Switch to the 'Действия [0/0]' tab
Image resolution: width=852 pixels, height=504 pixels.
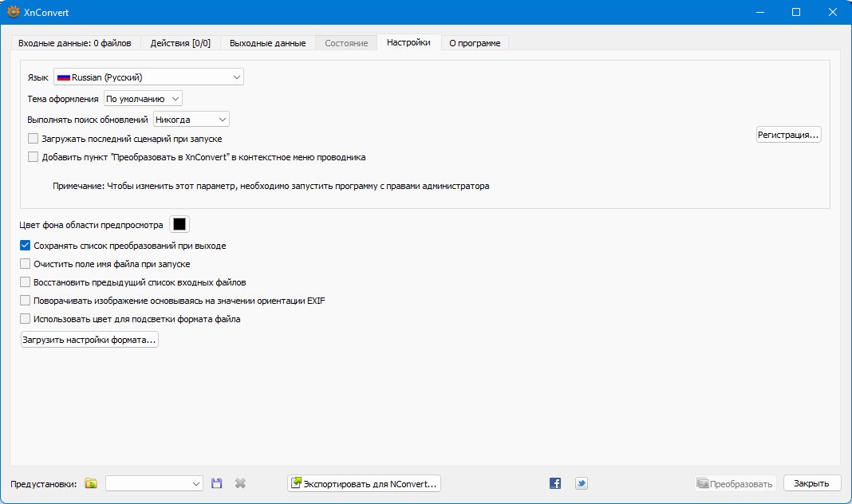(180, 43)
